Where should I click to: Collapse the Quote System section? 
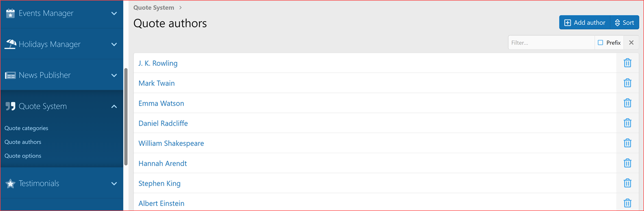[x=114, y=106]
